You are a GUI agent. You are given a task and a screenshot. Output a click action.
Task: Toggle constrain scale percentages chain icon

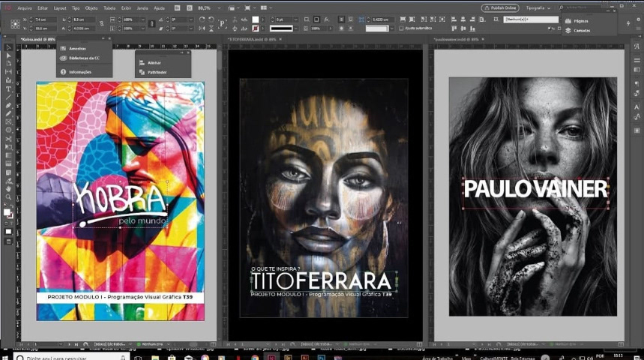coord(151,24)
